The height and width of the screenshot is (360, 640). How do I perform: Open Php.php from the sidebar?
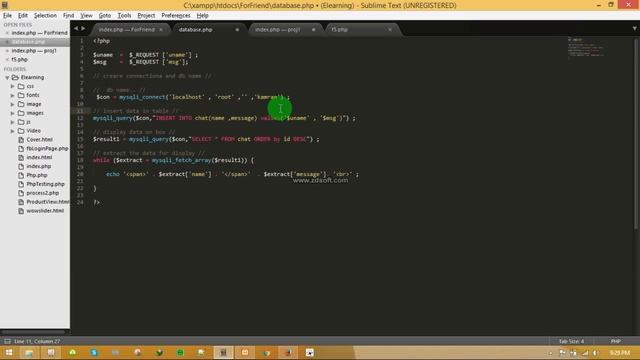(x=37, y=175)
